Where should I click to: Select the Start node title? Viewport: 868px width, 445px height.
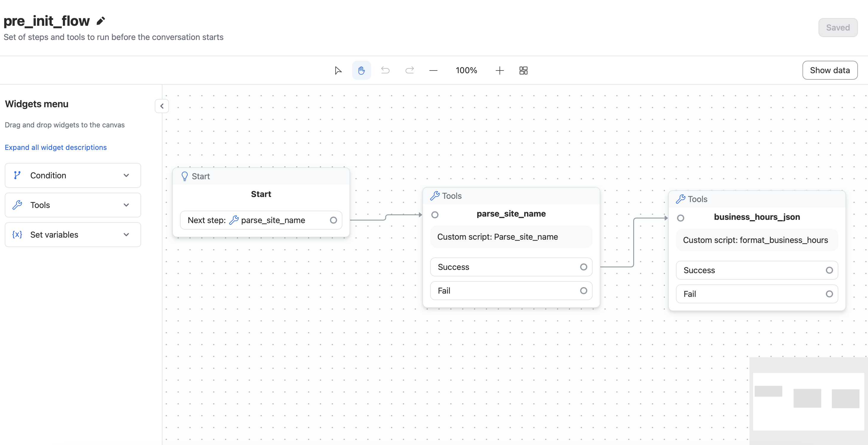point(261,194)
